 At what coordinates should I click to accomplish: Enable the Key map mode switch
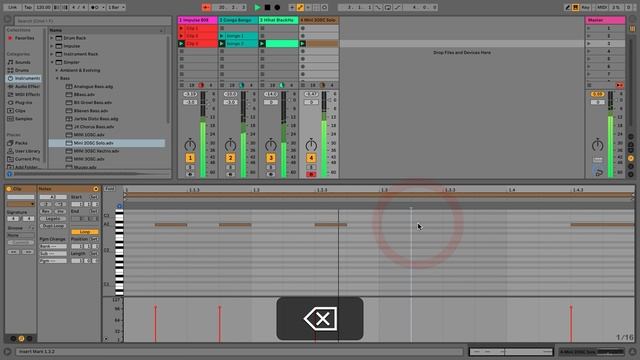pos(586,7)
